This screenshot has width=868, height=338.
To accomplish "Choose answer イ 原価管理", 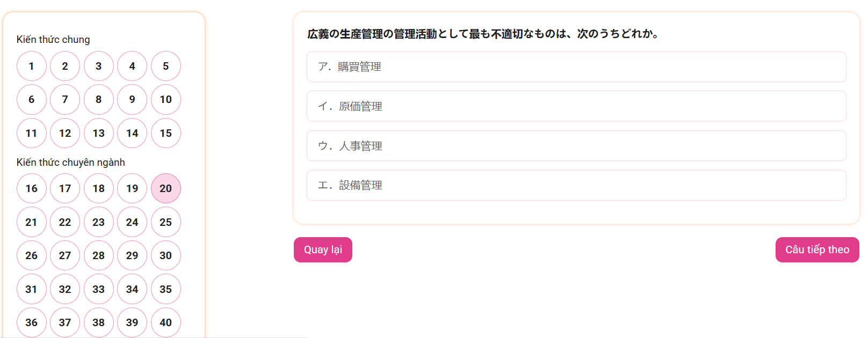I will [576, 106].
